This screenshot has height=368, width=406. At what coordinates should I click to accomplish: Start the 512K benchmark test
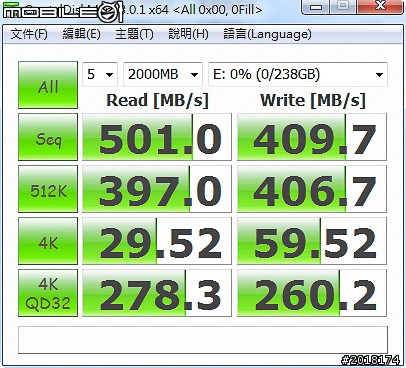[x=48, y=189]
